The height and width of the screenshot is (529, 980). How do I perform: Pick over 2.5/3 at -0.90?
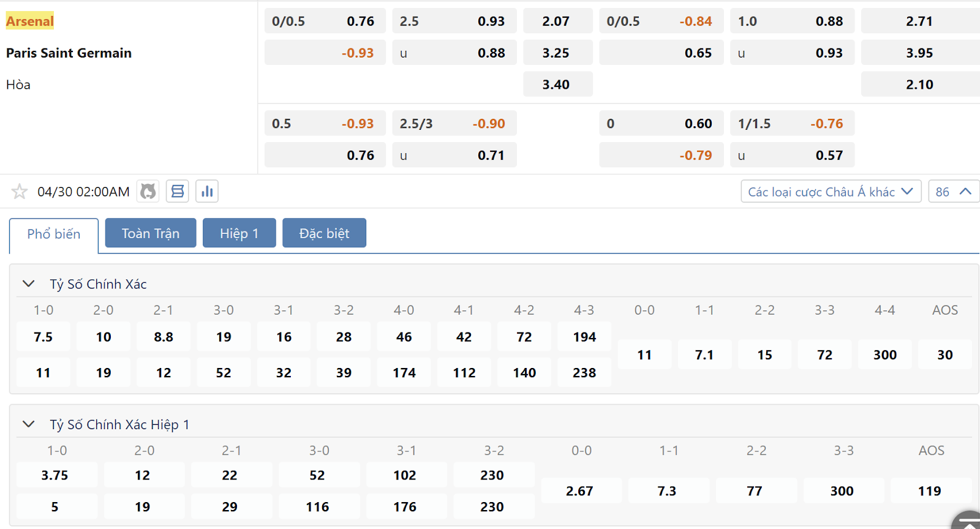tap(454, 123)
